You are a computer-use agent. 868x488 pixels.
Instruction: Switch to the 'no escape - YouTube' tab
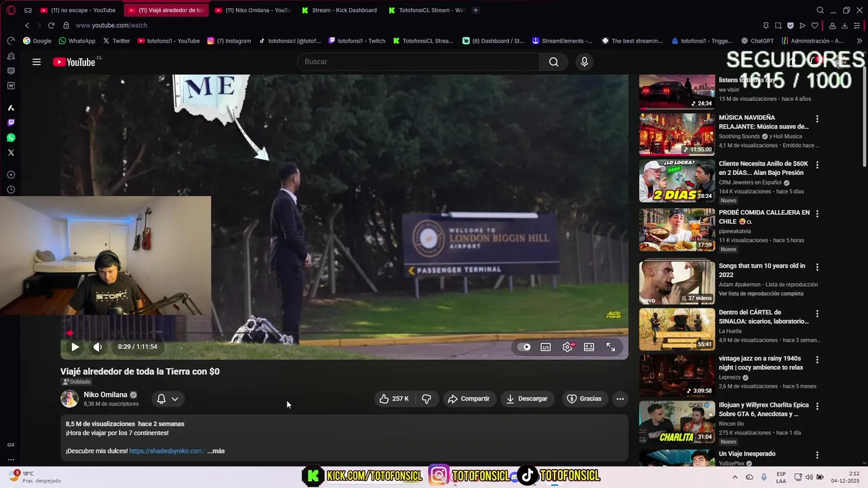click(78, 10)
